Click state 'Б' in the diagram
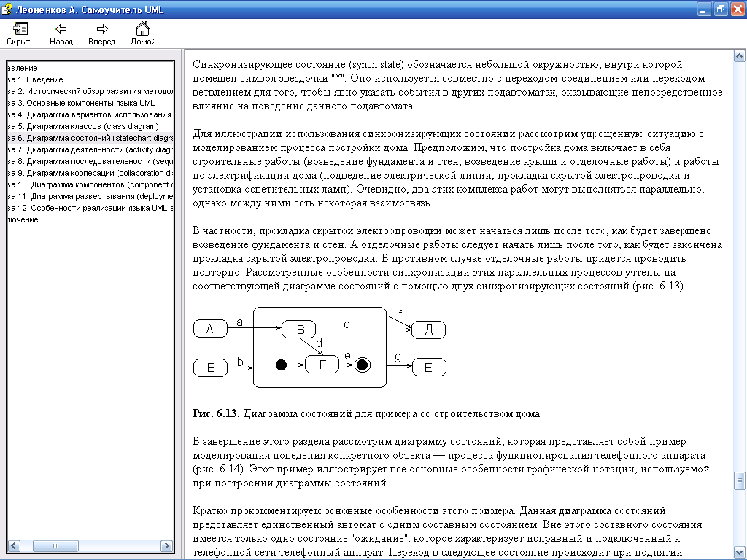The image size is (747, 560). click(210, 367)
